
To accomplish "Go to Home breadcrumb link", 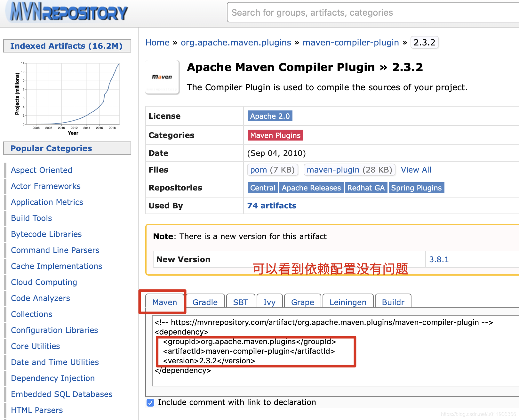I will [157, 43].
